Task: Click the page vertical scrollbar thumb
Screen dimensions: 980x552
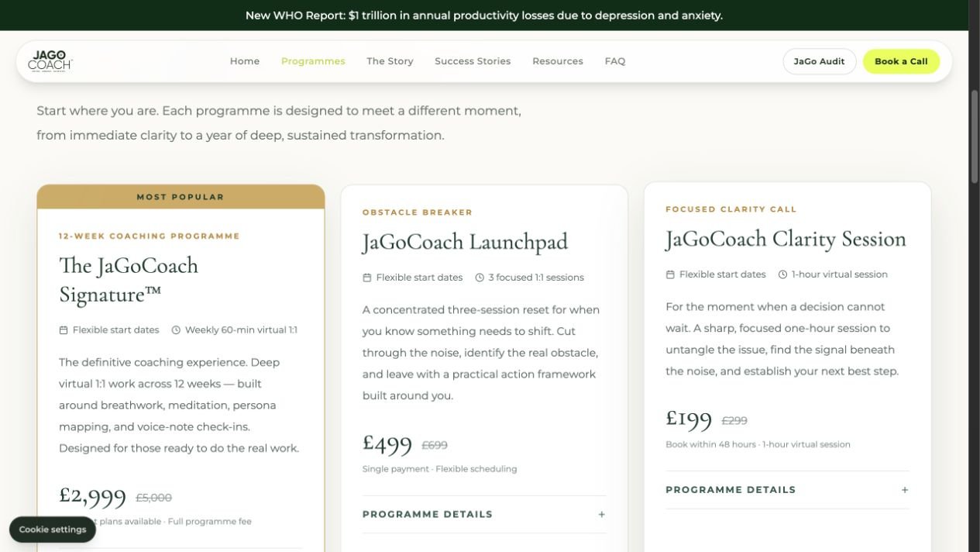Action: click(x=975, y=136)
